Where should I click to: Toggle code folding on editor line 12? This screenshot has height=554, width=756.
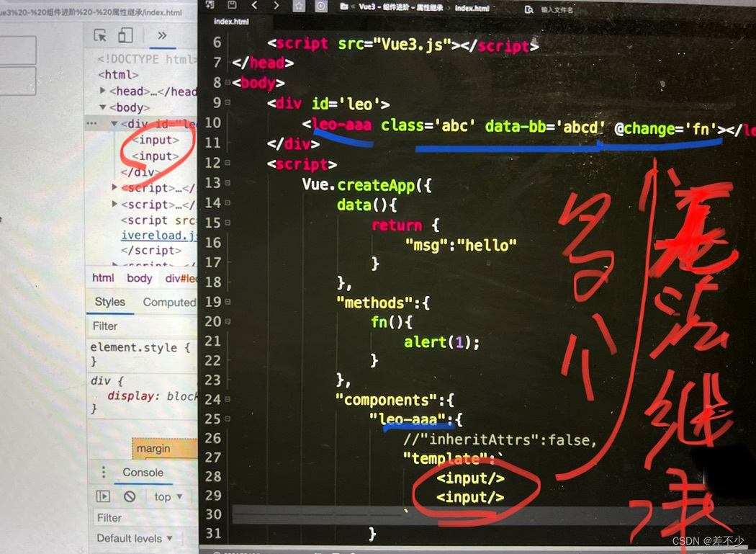(228, 163)
